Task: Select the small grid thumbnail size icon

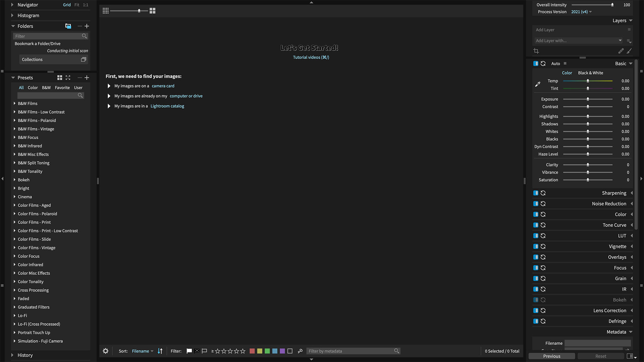Action: click(x=106, y=11)
